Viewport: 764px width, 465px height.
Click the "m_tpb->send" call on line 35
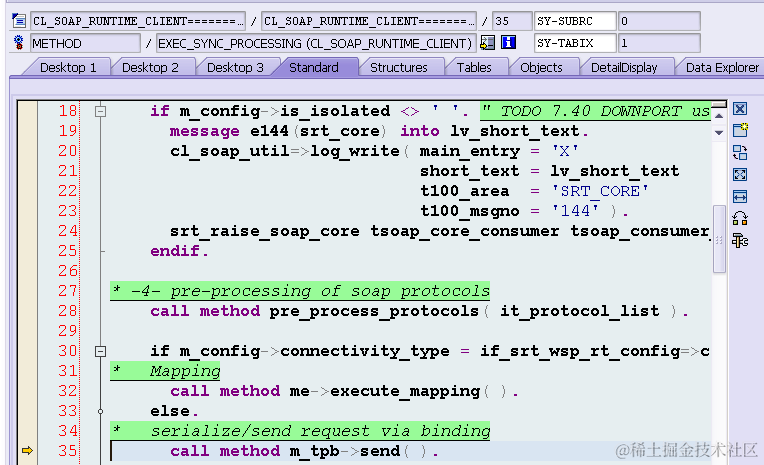(344, 451)
